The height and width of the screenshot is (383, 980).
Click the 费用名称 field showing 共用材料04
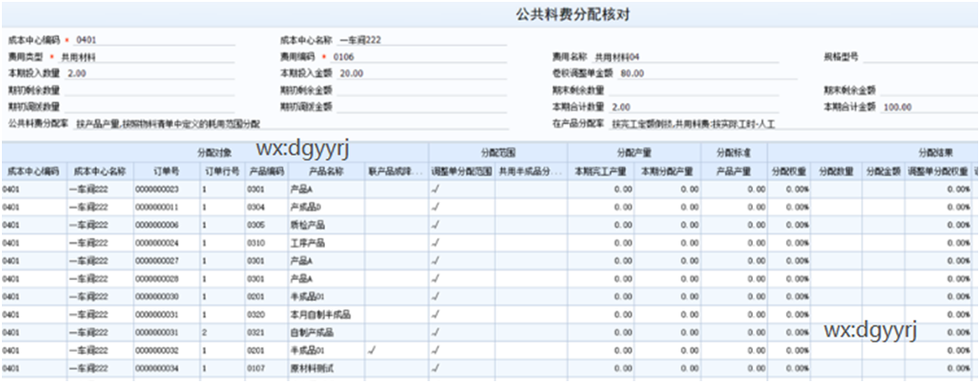tap(685, 57)
